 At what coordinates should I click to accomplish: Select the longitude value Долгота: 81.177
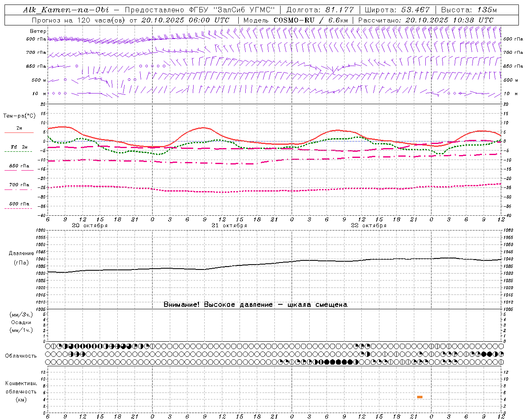[321, 10]
